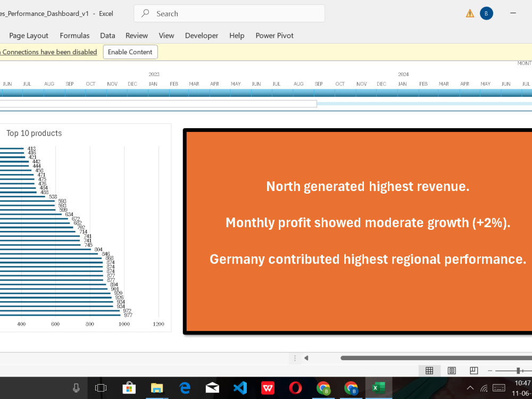Adjust the zoom slider handle

[518, 371]
